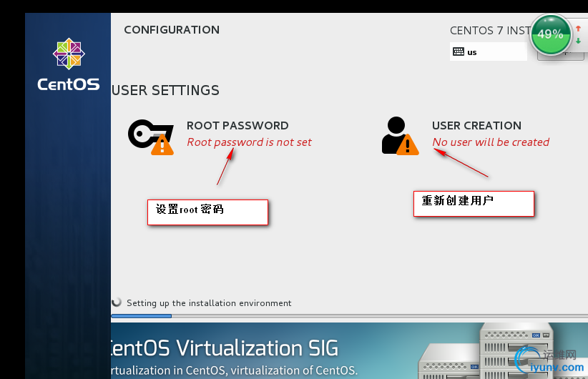Select the USER CREATION heading
This screenshot has width=588, height=379.
(476, 126)
